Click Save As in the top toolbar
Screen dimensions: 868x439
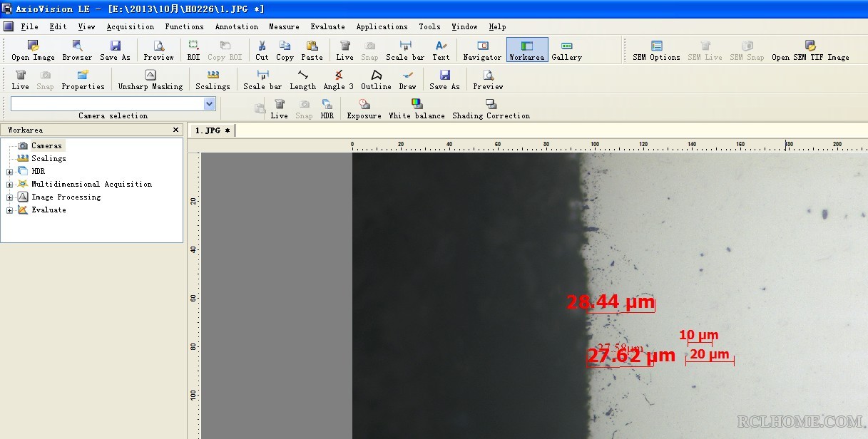click(115, 50)
